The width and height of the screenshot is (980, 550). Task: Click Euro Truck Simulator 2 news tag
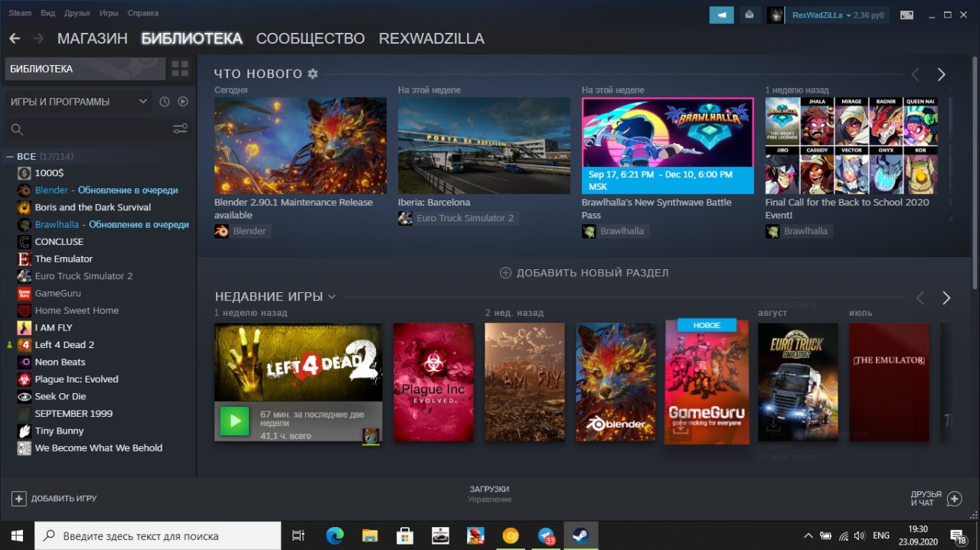click(457, 219)
